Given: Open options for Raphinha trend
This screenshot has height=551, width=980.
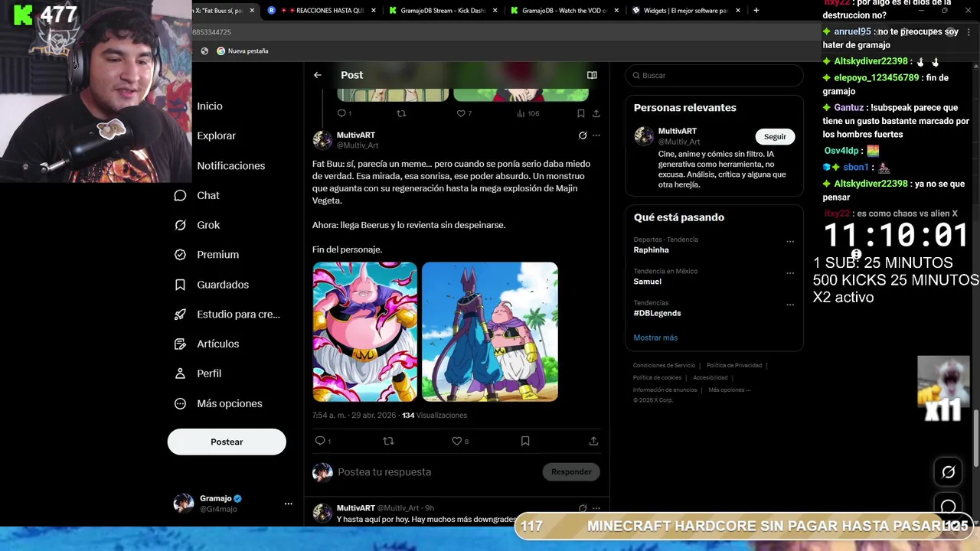Looking at the screenshot, I should 790,242.
